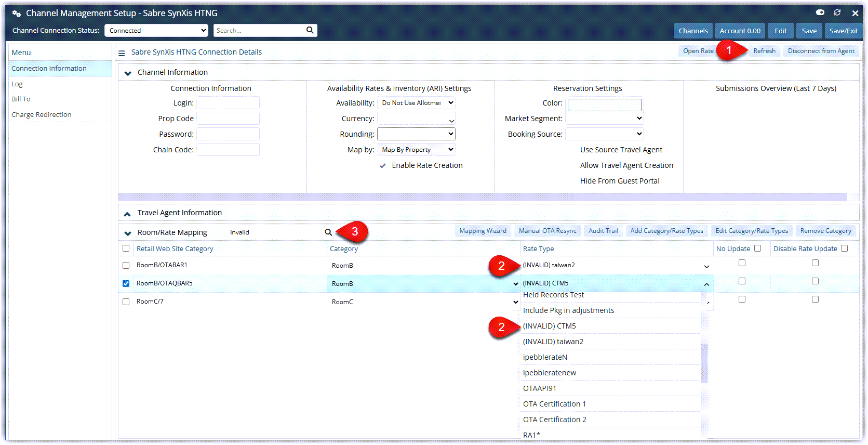Viewport: 868px width, 445px height.
Task: Open the Map by dropdown
Action: (x=416, y=150)
